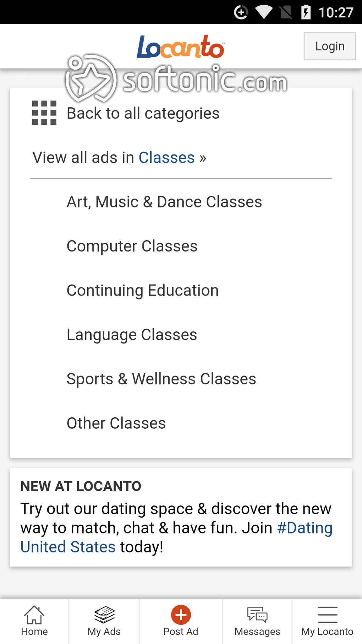Tap the red Post Ad plus icon
This screenshot has height=644, width=362.
[x=181, y=615]
